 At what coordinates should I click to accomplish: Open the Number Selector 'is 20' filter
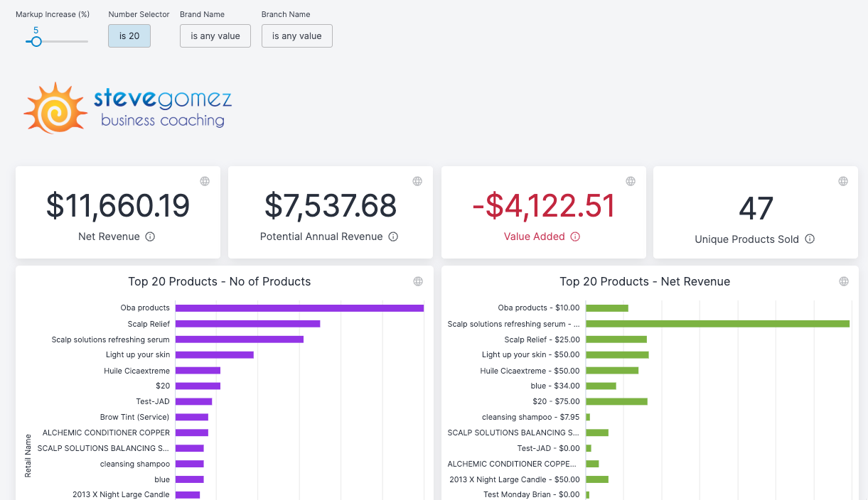pyautogui.click(x=129, y=36)
